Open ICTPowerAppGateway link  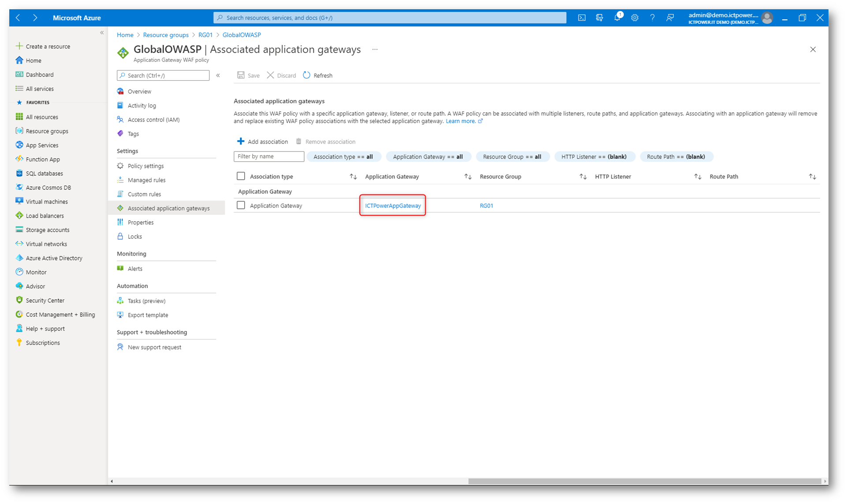[x=393, y=205]
